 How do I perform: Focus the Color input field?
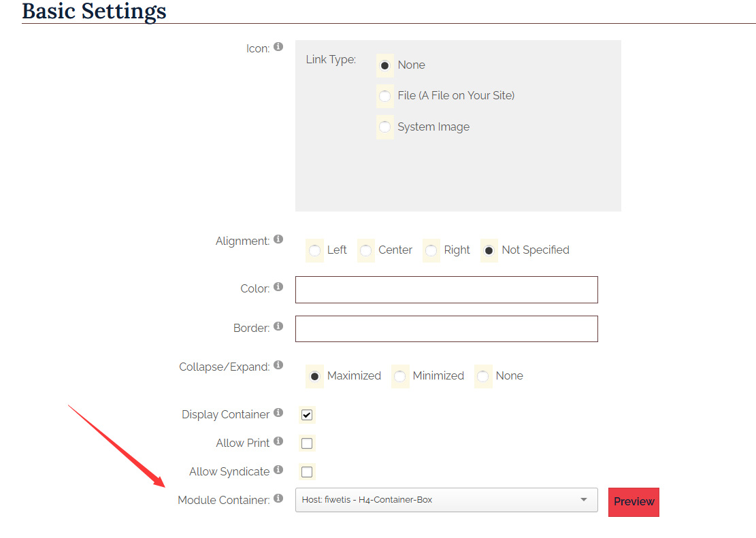446,290
